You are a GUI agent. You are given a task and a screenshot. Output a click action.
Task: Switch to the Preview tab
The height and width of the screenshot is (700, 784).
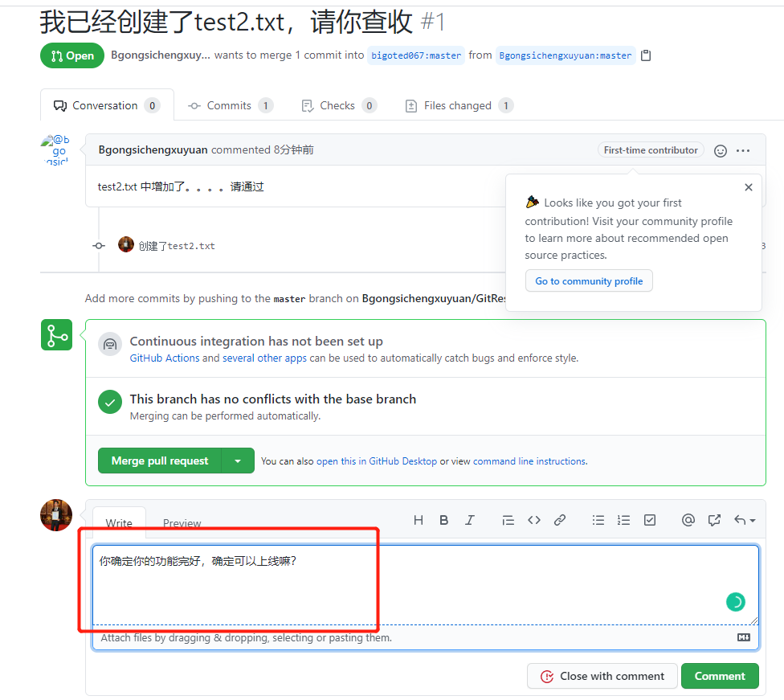tap(182, 523)
